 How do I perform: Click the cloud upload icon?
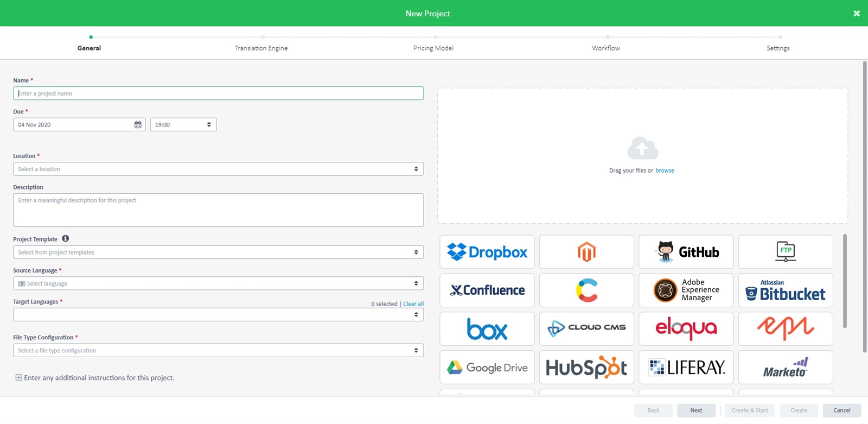point(642,148)
